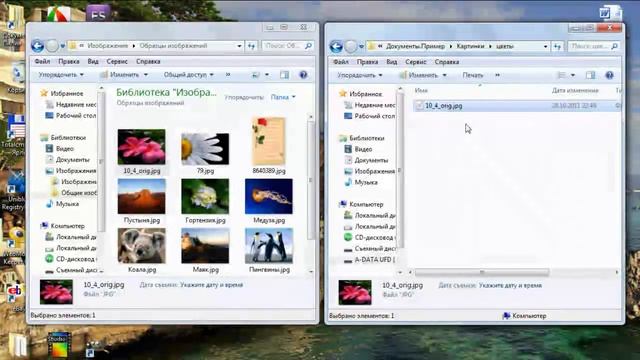Click Укажите дату и время in left details
640x360 pixels.
click(211, 285)
